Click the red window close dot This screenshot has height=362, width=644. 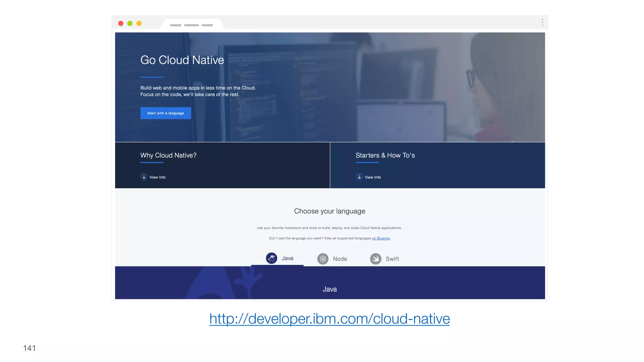point(121,23)
